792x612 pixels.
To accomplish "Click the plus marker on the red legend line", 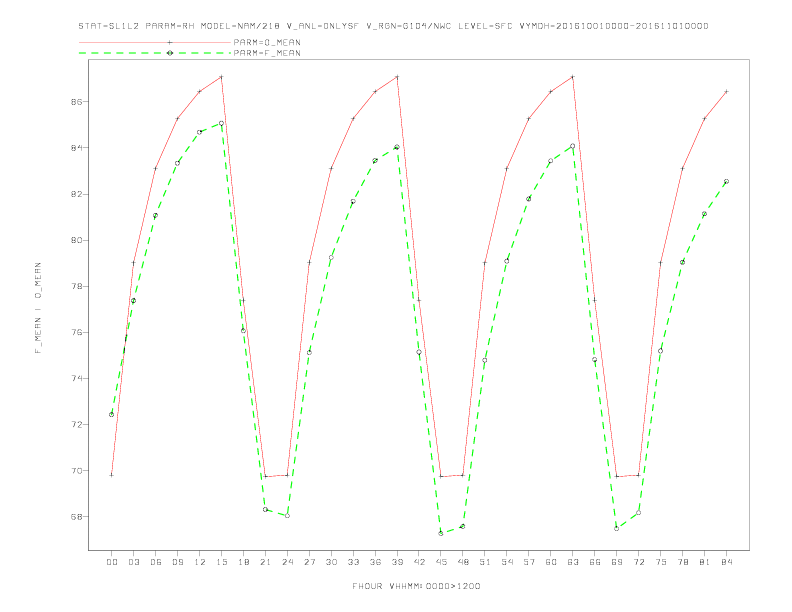I will click(x=170, y=42).
